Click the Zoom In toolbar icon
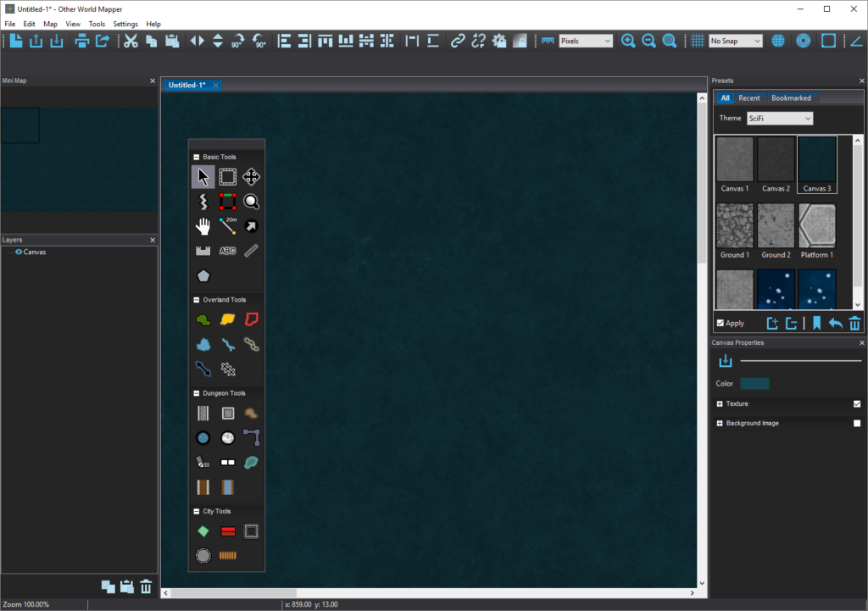 pyautogui.click(x=628, y=41)
